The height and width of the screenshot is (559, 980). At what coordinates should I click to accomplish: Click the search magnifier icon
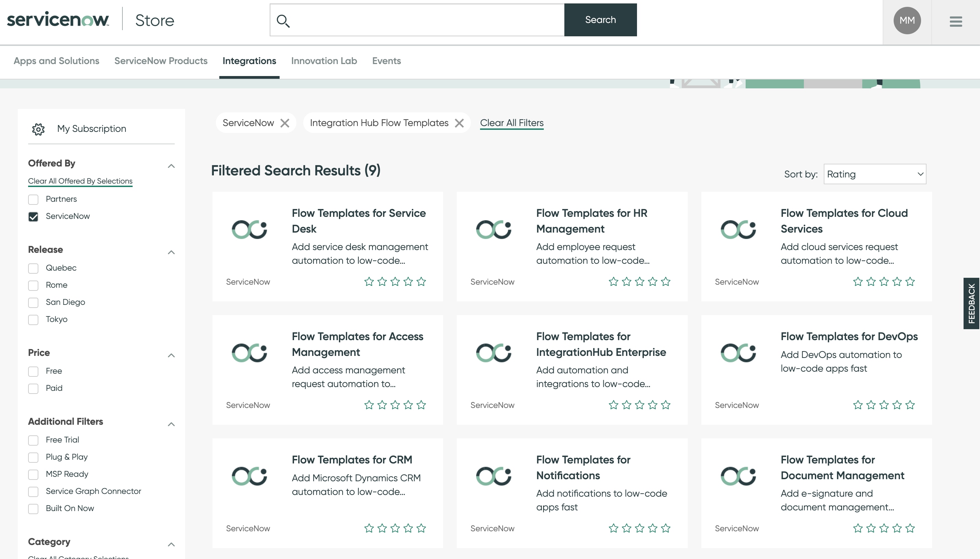point(283,21)
